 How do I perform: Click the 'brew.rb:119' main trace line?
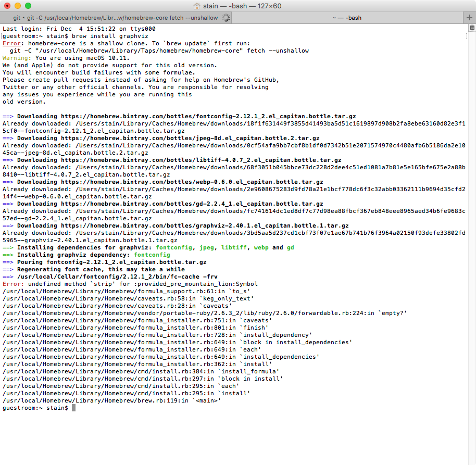pos(112,400)
